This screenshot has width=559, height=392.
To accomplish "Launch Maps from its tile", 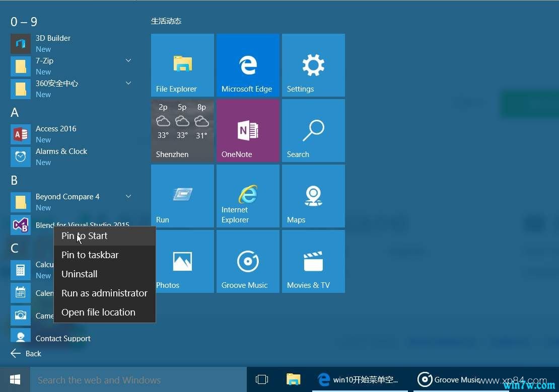I will coord(313,196).
